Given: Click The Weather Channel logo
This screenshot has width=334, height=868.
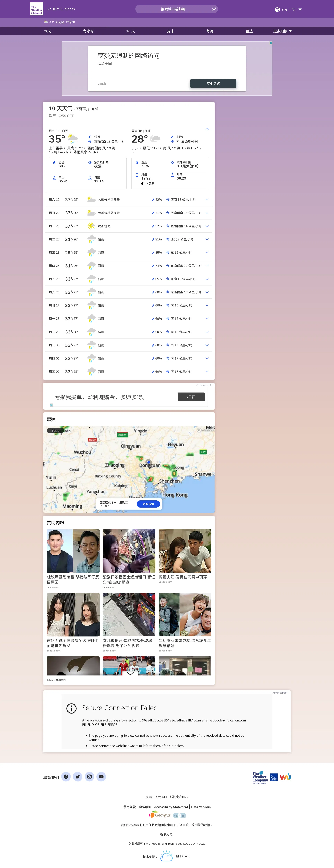Looking at the screenshot, I should tap(37, 9).
